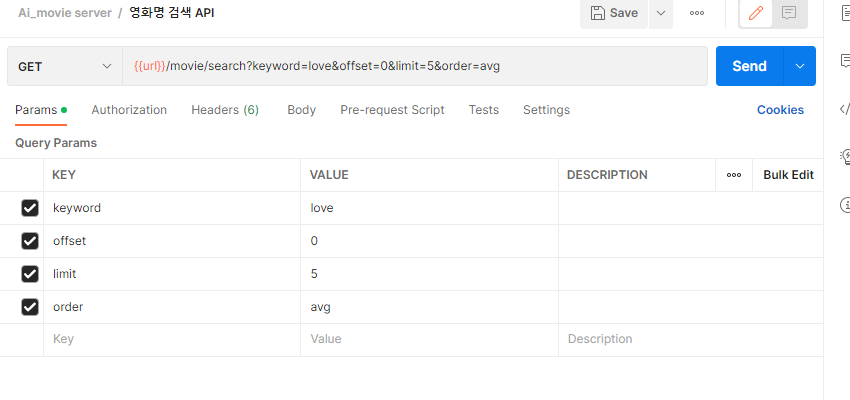This screenshot has width=850, height=400.
Task: Click the Save button
Action: click(x=614, y=13)
